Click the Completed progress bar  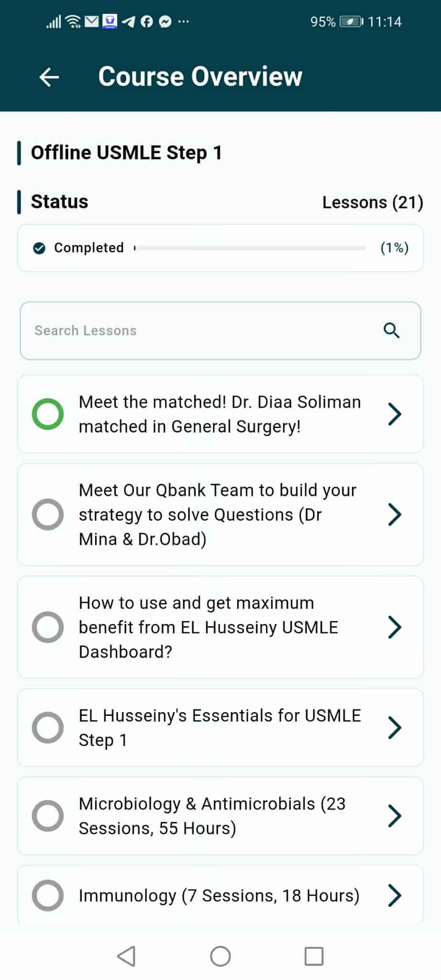[250, 248]
